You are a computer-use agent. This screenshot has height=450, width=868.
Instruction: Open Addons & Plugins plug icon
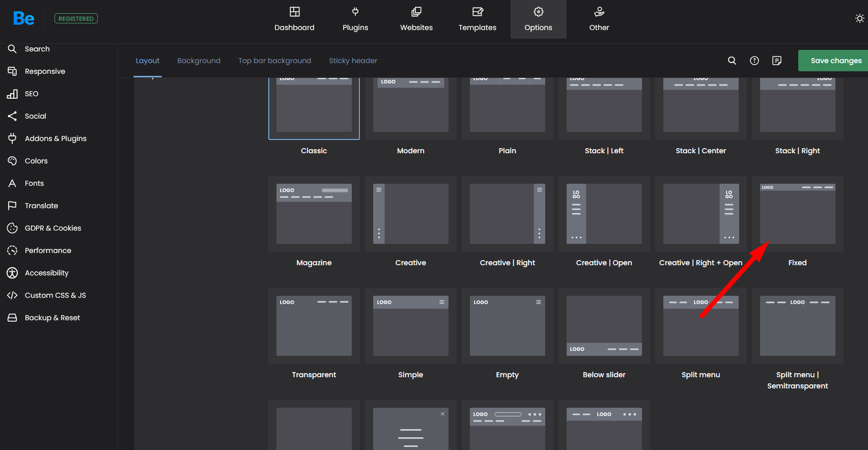(x=12, y=138)
